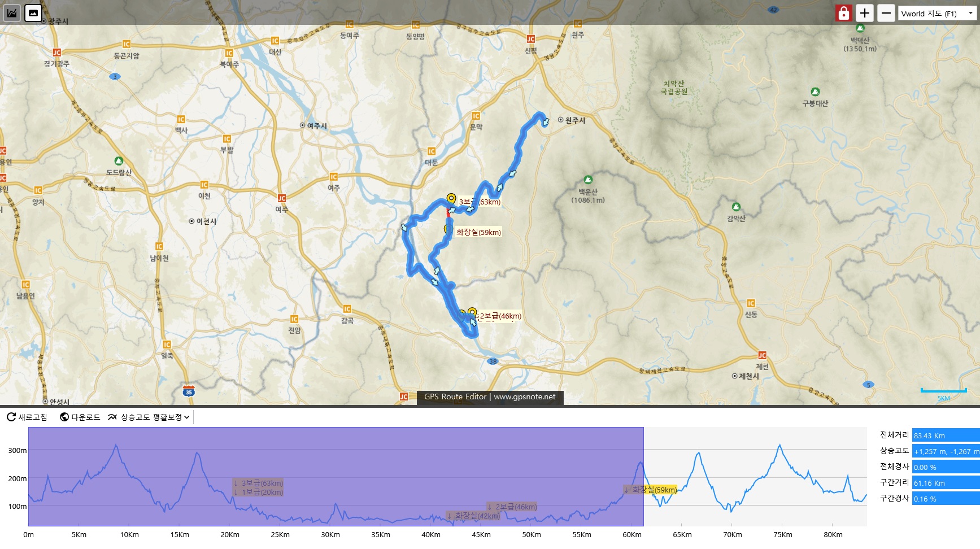
Task: Click the map image capture icon
Action: click(x=33, y=13)
